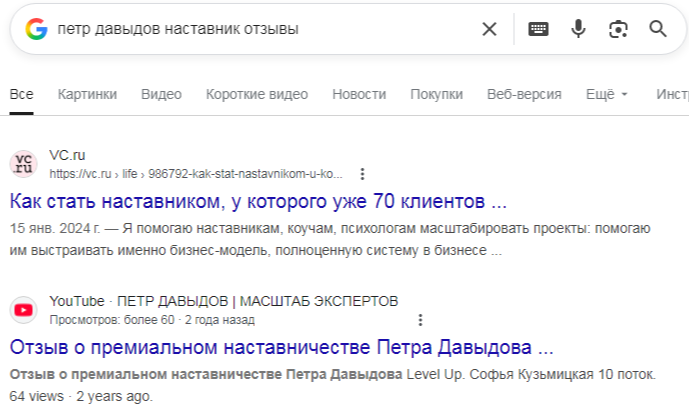The height and width of the screenshot is (414, 689).
Task: Click the '64 views · 2 years ago' text
Action: click(x=81, y=396)
